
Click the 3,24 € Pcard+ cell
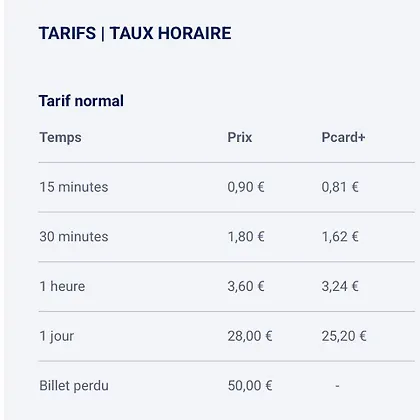(x=340, y=286)
